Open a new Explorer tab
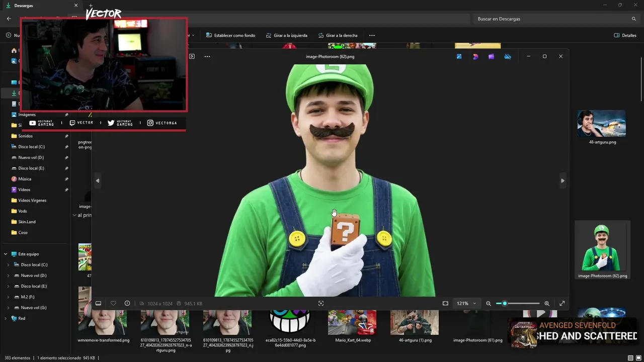This screenshot has width=644, height=362. [x=91, y=6]
